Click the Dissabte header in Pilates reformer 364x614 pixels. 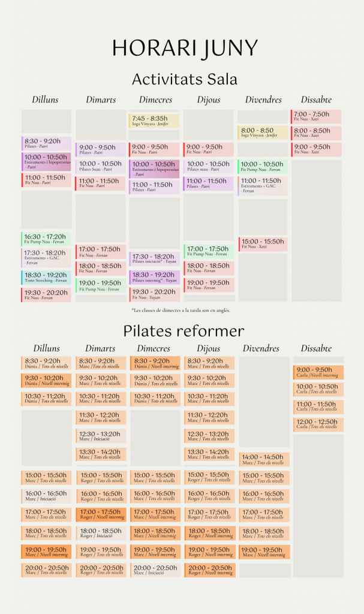coord(316,348)
